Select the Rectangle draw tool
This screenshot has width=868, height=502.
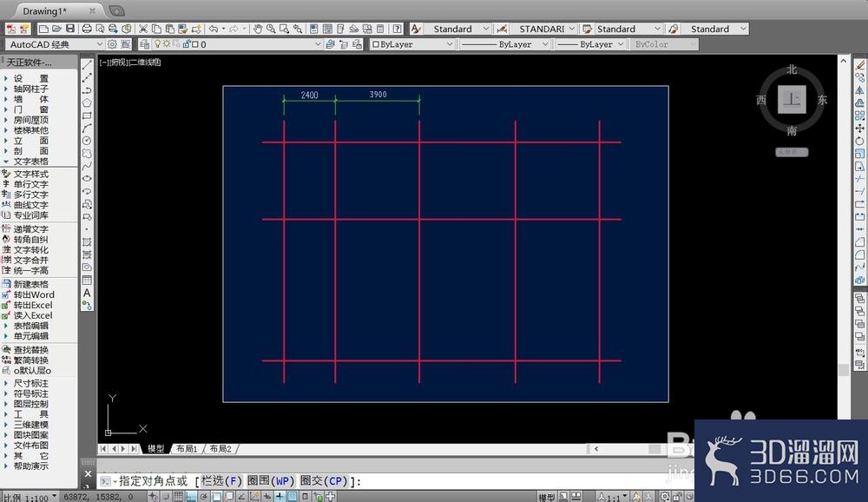click(87, 116)
